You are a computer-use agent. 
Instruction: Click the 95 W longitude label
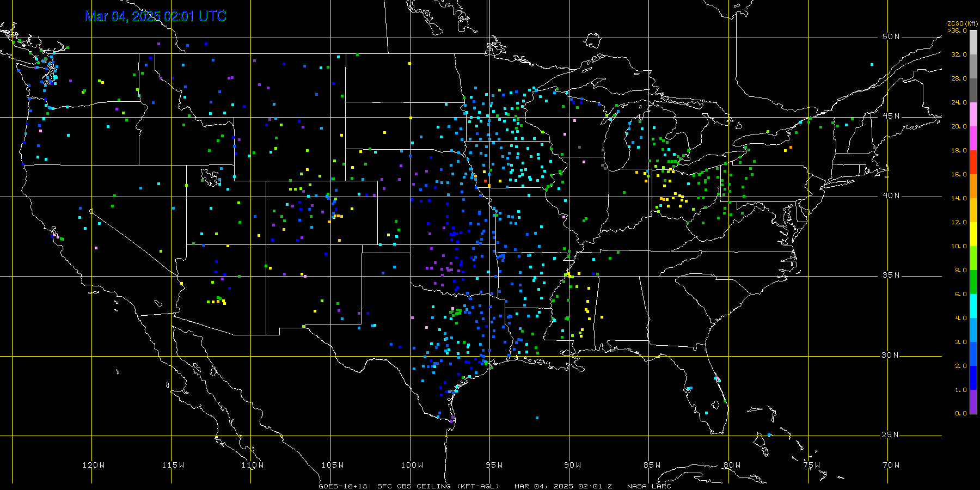[x=494, y=465]
